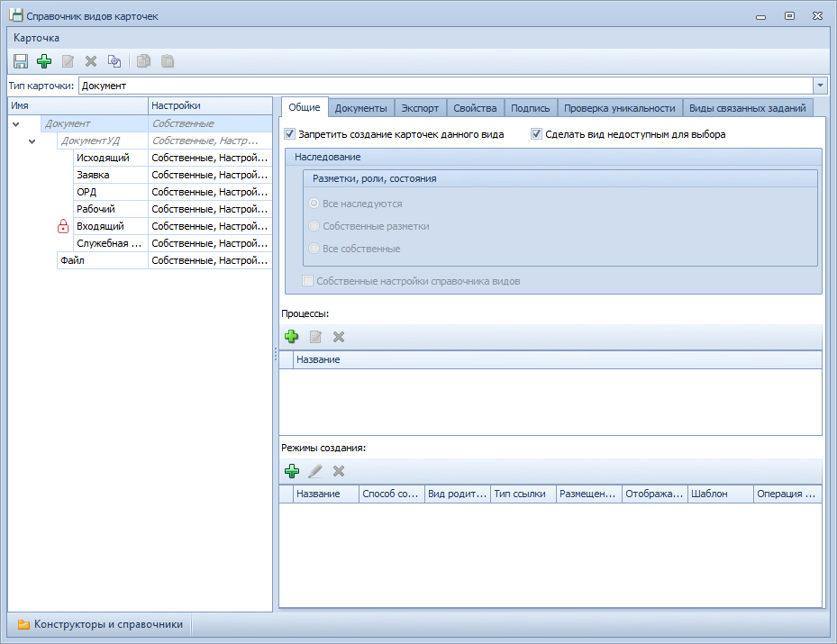Add a new creation mode with the green plus
The height and width of the screenshot is (644, 837).
point(291,471)
